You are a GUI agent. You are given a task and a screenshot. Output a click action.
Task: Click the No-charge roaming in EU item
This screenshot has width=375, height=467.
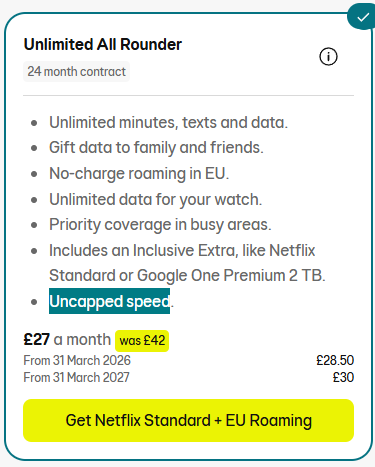pyautogui.click(x=139, y=173)
